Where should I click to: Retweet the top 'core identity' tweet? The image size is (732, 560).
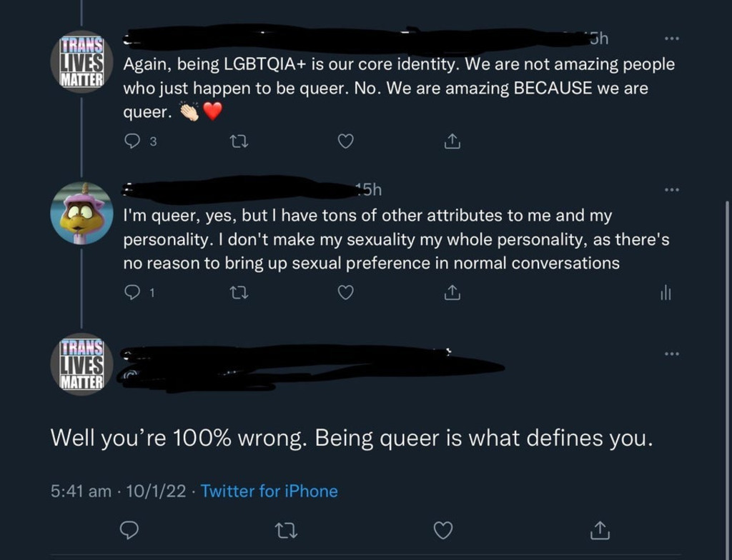(237, 141)
